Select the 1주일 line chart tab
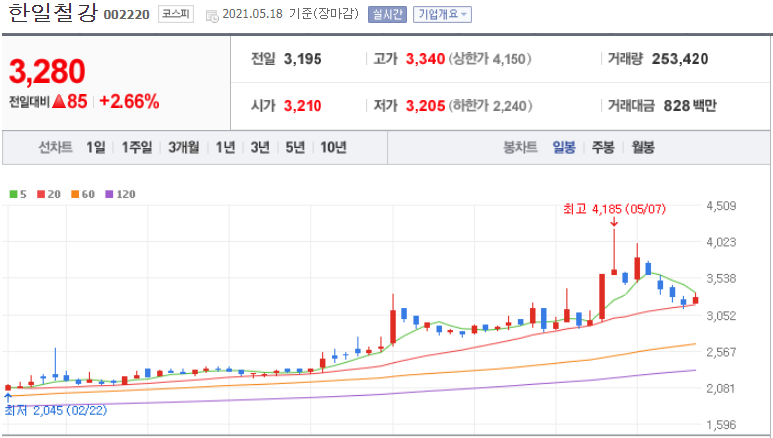Screen dimensions: 773x438 click(137, 147)
